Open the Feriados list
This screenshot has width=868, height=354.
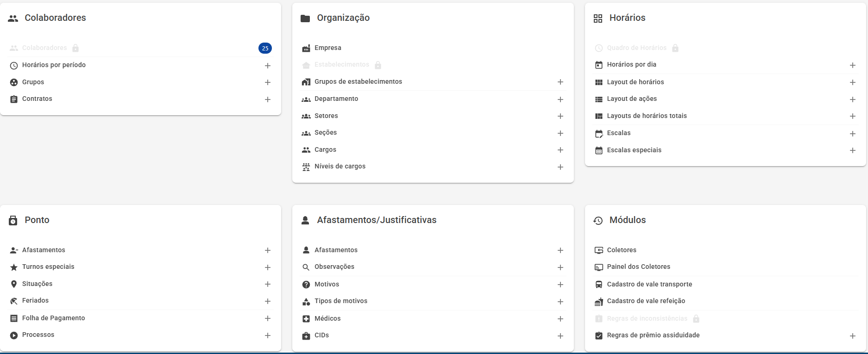click(x=35, y=300)
